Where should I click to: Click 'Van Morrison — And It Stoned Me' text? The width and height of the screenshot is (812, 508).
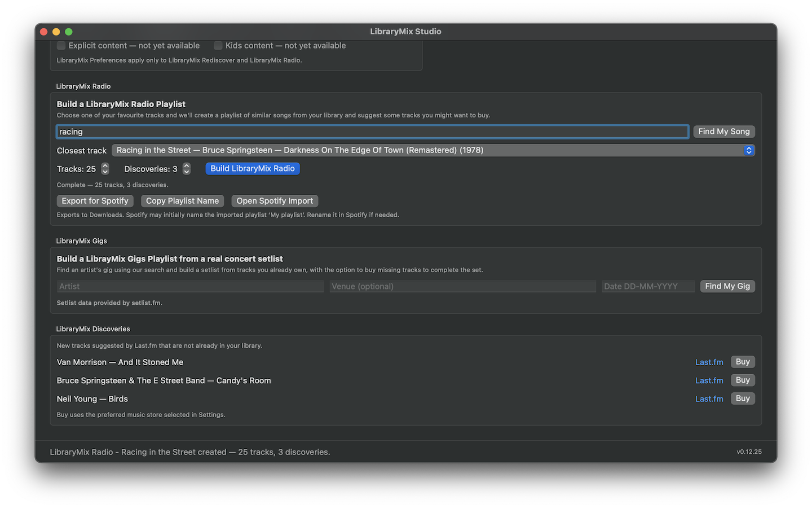[120, 362]
